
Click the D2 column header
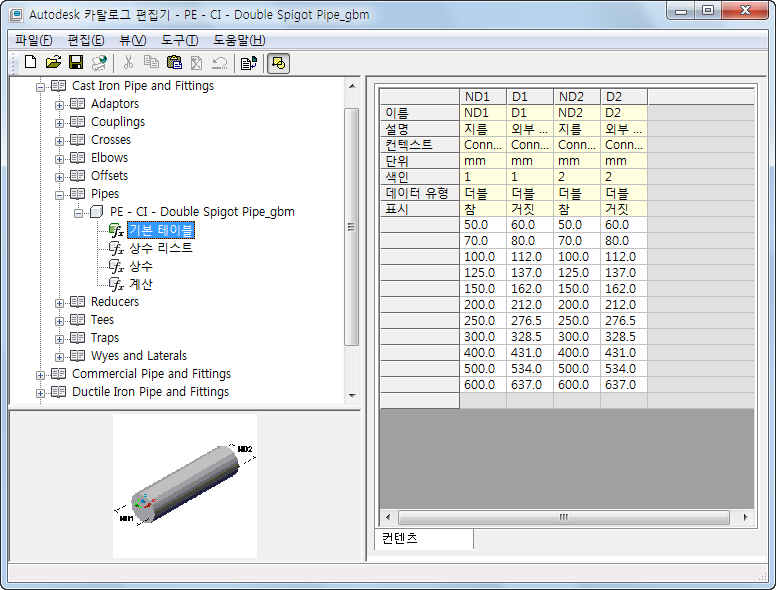[624, 97]
